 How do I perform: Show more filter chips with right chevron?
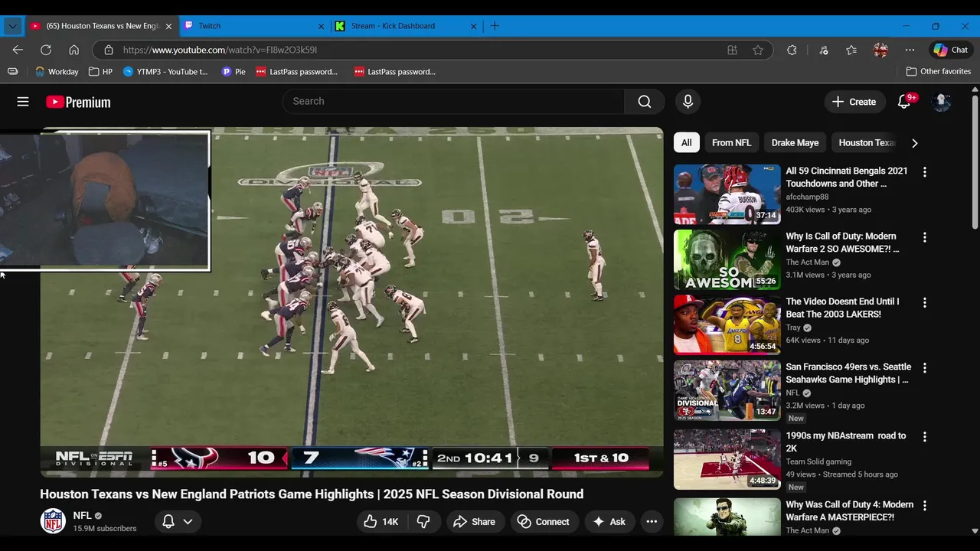click(x=914, y=143)
